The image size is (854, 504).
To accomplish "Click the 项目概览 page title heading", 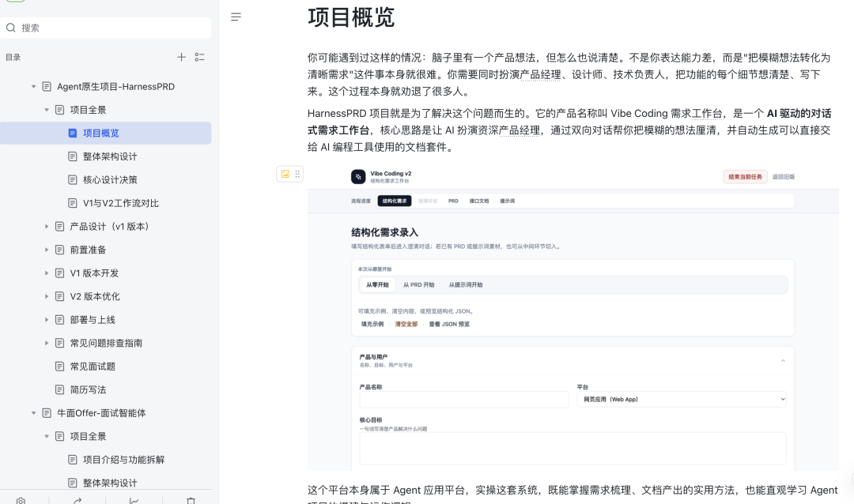I will [351, 17].
